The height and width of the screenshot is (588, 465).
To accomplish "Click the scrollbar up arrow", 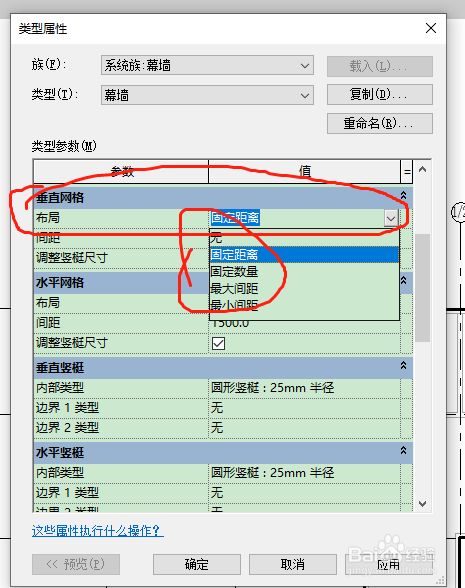I will (x=423, y=170).
